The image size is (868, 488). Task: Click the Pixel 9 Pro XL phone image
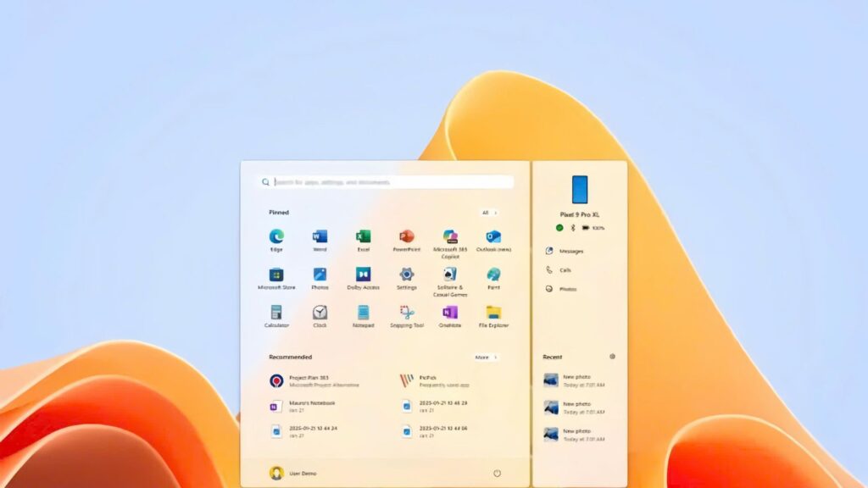(580, 189)
